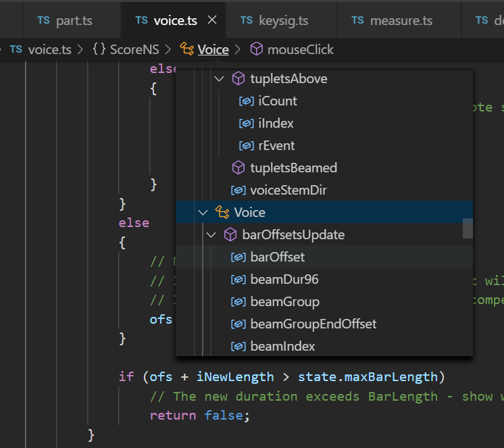The height and width of the screenshot is (448, 504).
Task: Select the voice.ts editor tab
Action: 173,20
